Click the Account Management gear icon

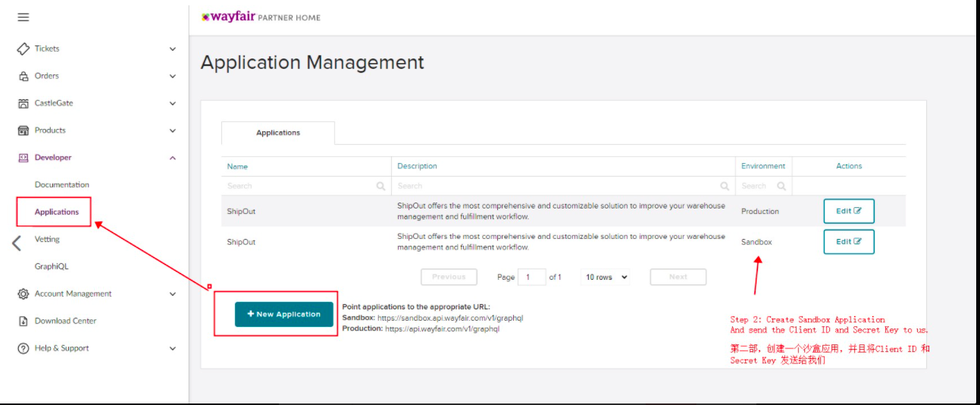point(23,294)
